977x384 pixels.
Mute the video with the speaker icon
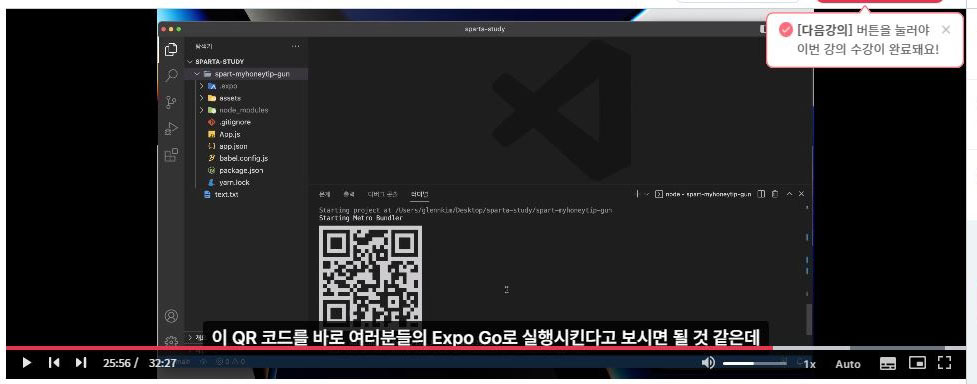(708, 363)
